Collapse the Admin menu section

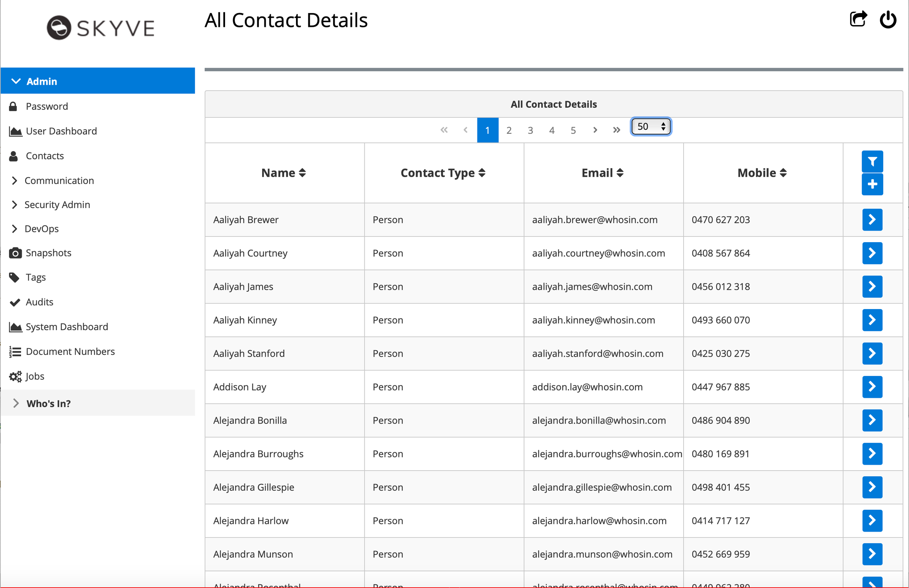tap(41, 81)
